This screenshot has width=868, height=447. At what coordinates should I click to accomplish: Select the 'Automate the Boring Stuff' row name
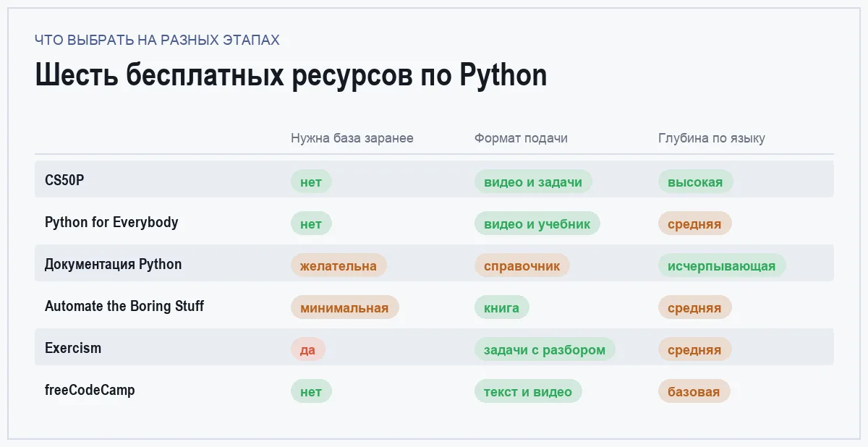[x=124, y=305]
